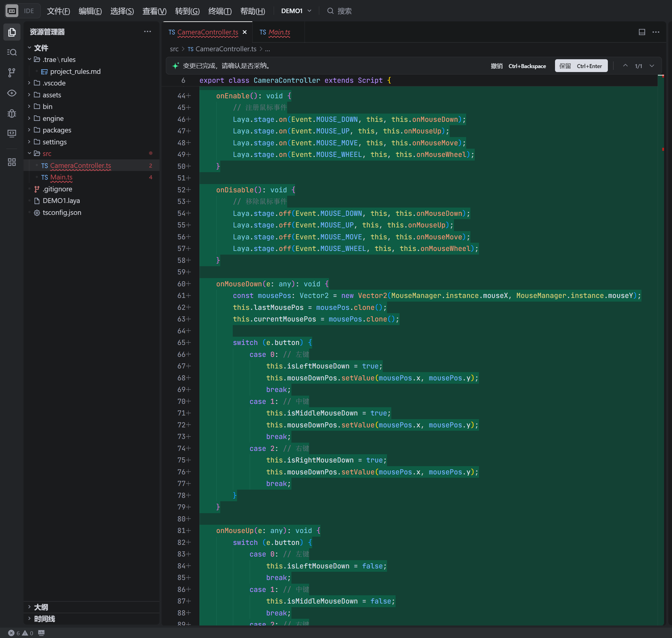Image resolution: width=672 pixels, height=638 pixels.
Task: Click the 搜索 search field in title bar
Action: (344, 11)
